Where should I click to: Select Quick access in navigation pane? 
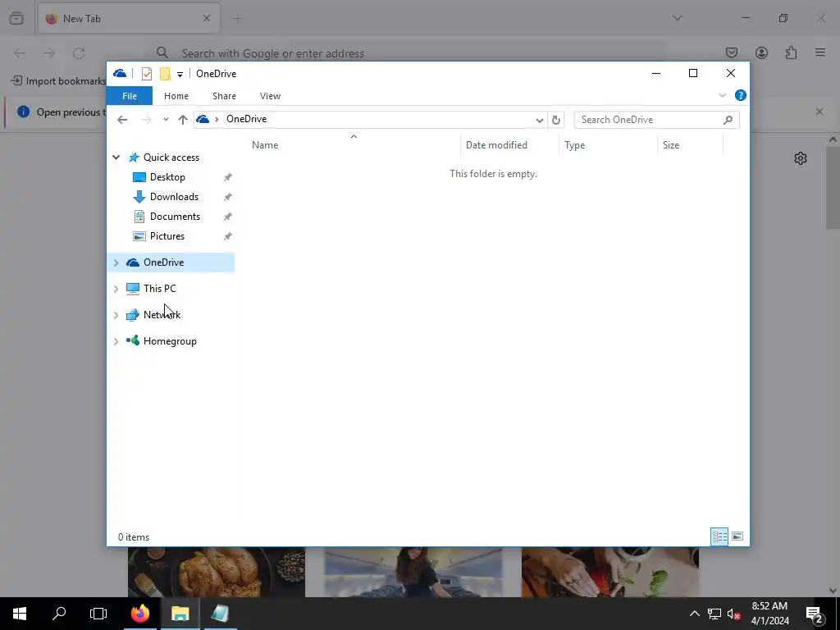tap(171, 157)
